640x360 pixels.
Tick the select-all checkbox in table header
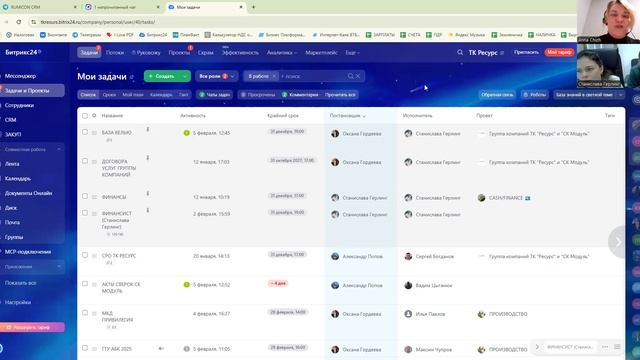point(85,116)
